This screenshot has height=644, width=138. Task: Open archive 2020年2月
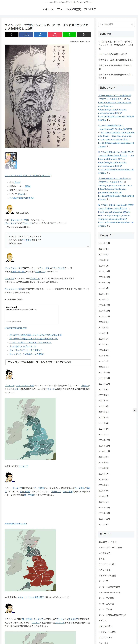click(104, 260)
